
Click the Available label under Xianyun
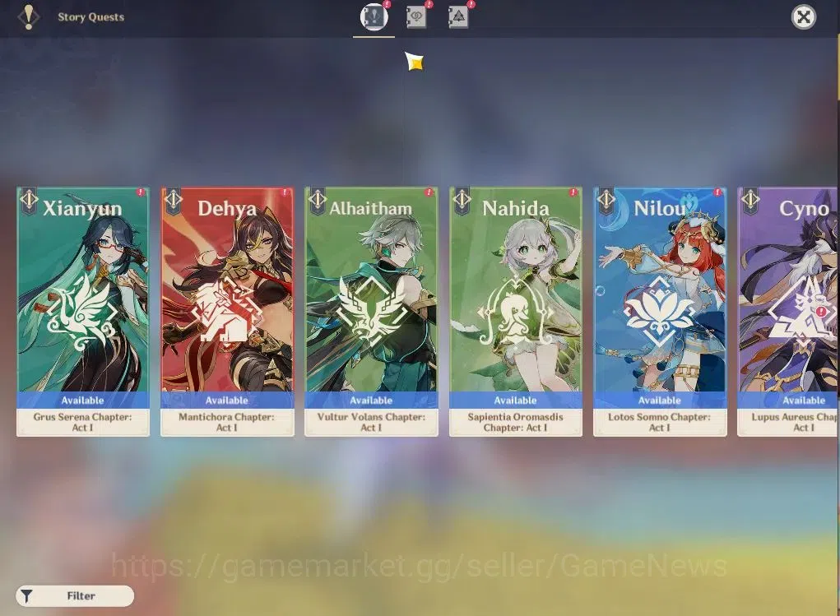click(x=82, y=401)
